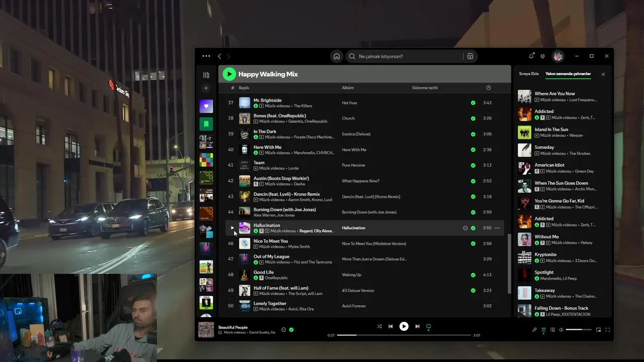Toggle liked checkmark on Hallucination row
This screenshot has width=644, height=362.
pyautogui.click(x=473, y=228)
